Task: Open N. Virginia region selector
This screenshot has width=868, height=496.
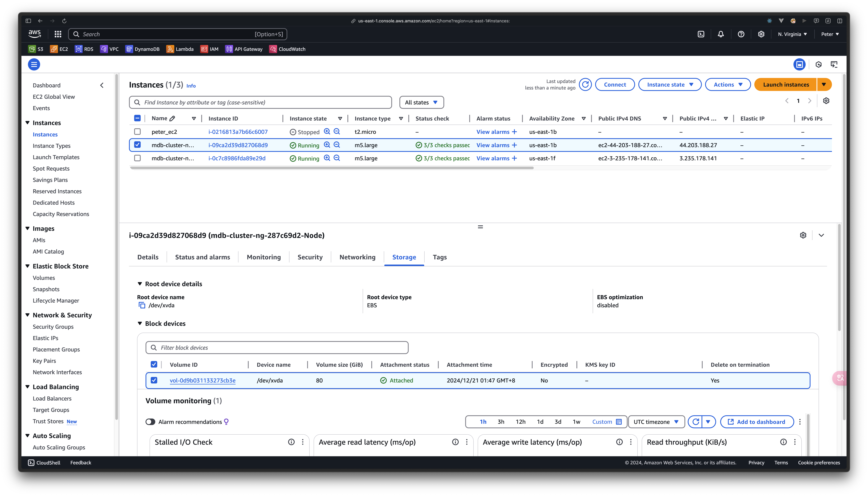Action: (792, 34)
